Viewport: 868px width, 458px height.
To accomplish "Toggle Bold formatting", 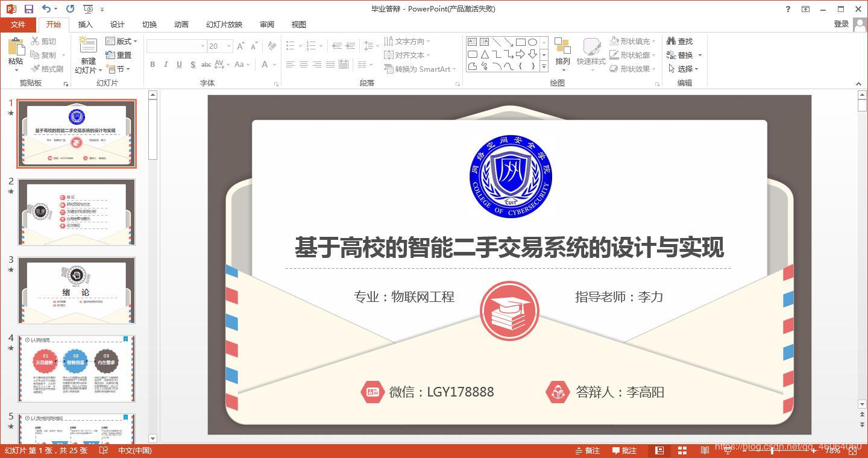I will [153, 64].
